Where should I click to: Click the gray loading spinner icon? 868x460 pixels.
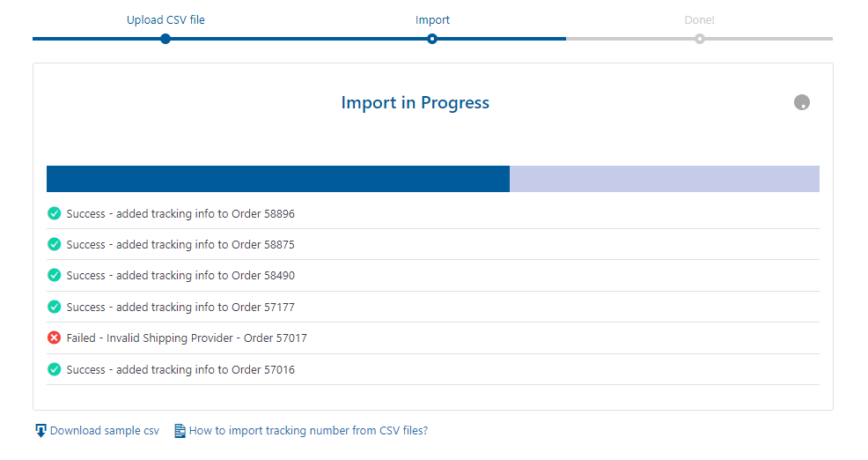[801, 102]
